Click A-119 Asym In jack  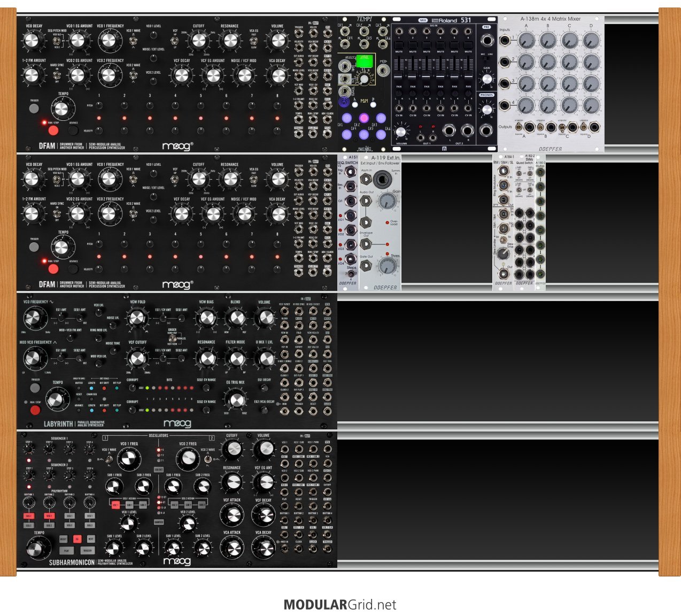click(x=366, y=179)
